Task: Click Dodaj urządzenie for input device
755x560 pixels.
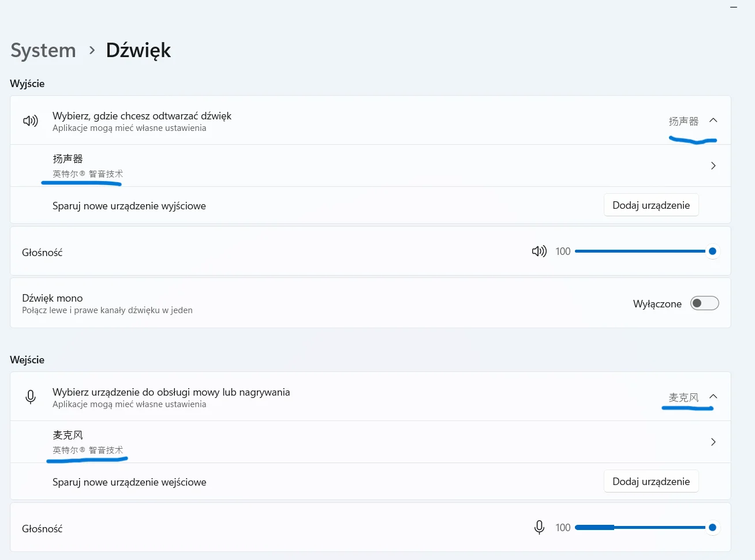Action: coord(651,482)
